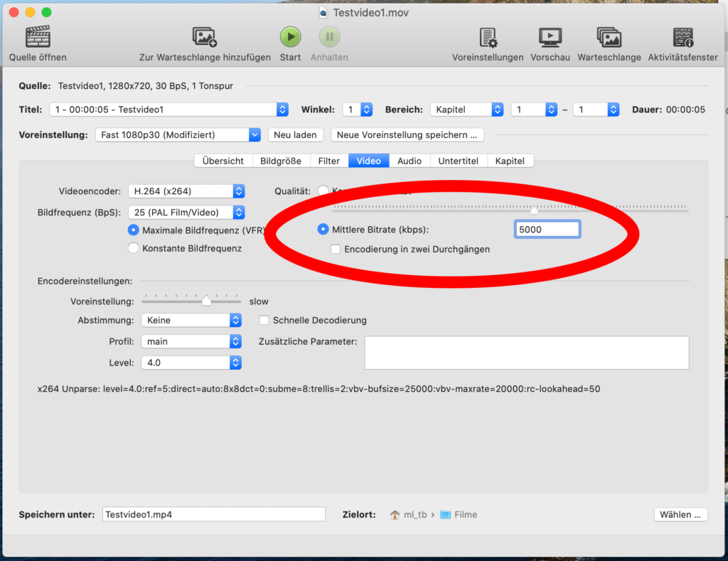Switch to the Audio tab

point(409,161)
